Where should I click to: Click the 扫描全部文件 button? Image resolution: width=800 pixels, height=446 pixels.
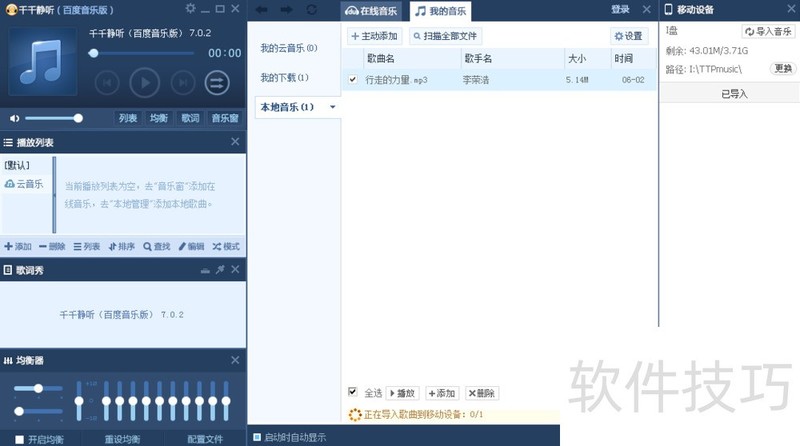coord(445,36)
